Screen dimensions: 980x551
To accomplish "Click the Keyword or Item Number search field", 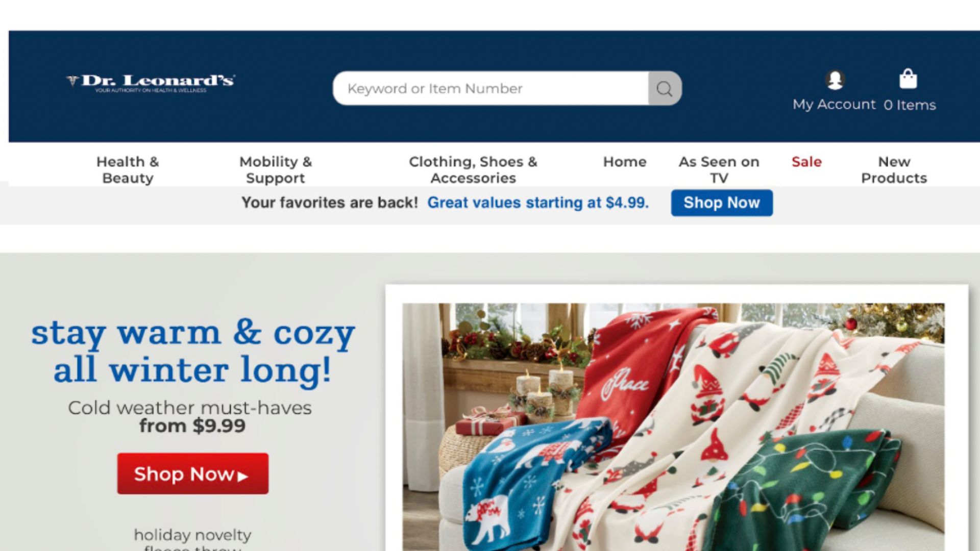I will [491, 89].
